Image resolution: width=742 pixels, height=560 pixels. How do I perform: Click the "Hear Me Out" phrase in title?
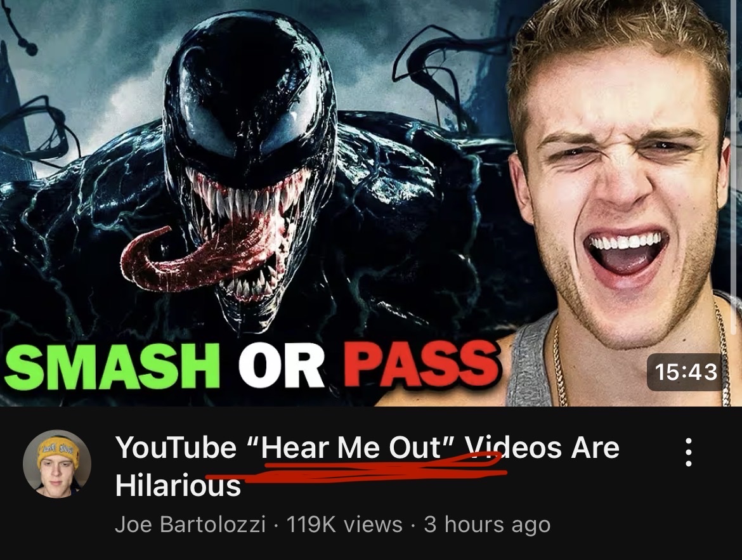(x=351, y=447)
